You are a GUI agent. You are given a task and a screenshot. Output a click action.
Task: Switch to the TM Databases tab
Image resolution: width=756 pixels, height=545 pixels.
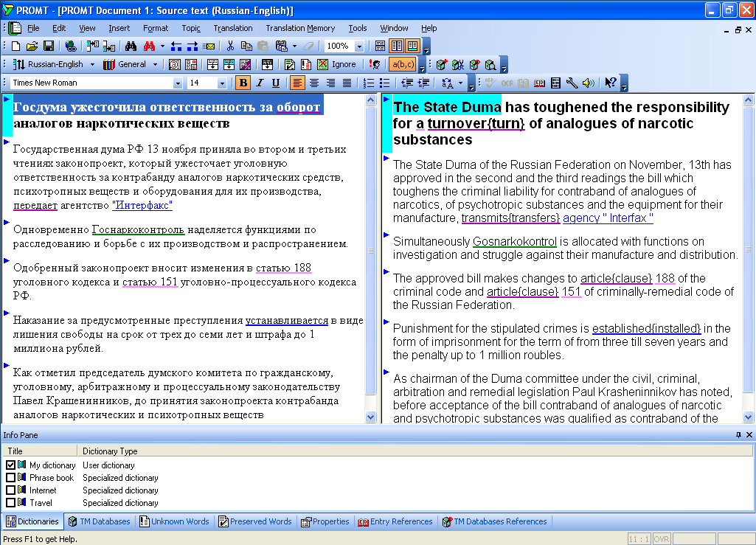(100, 521)
